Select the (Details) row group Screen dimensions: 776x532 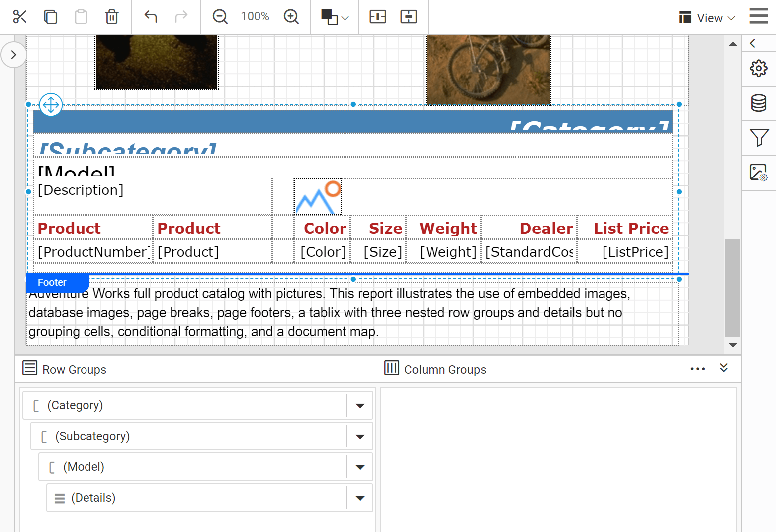click(x=197, y=498)
